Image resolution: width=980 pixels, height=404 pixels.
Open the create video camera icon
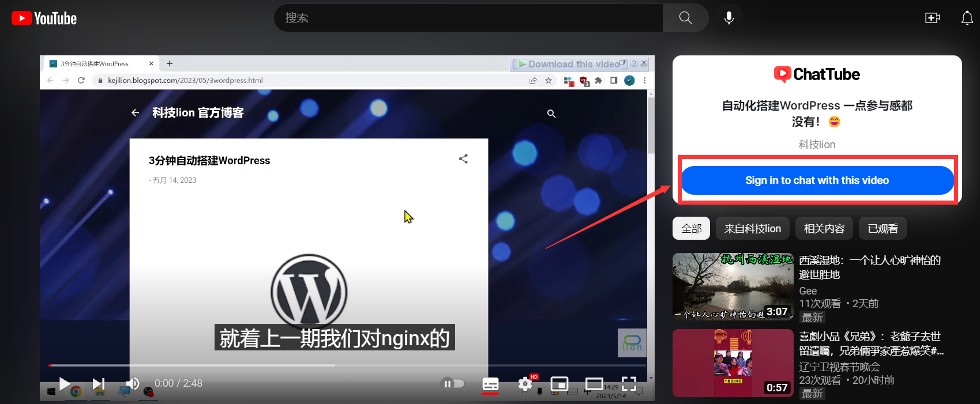932,18
